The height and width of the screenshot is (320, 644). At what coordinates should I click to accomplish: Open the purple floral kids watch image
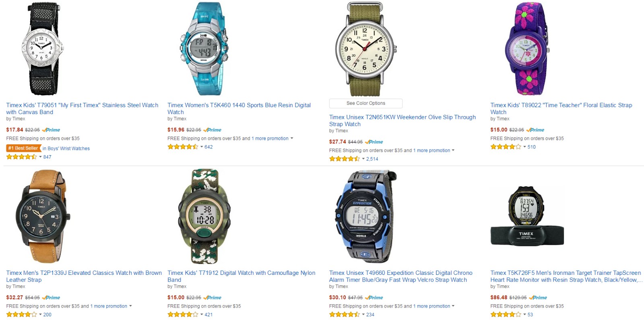coord(526,49)
